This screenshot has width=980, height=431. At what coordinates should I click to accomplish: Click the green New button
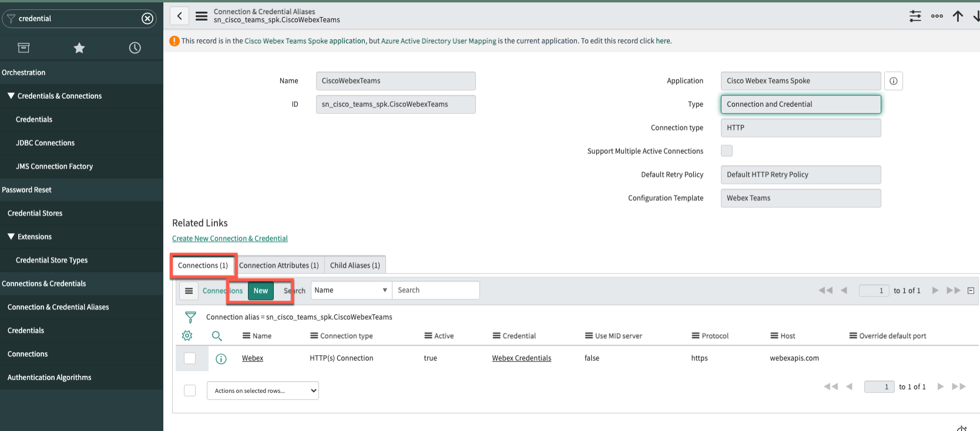pyautogui.click(x=261, y=291)
